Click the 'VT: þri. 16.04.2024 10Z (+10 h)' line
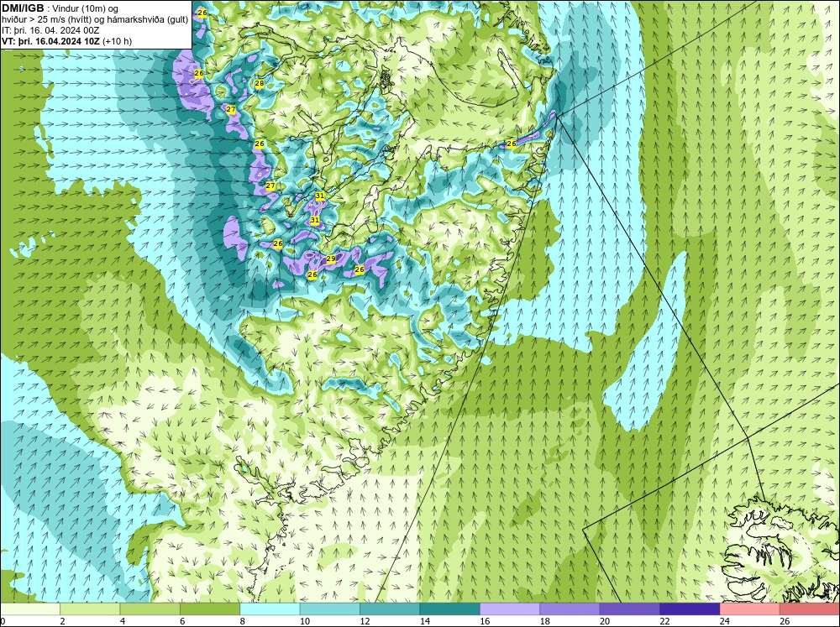 coord(67,41)
